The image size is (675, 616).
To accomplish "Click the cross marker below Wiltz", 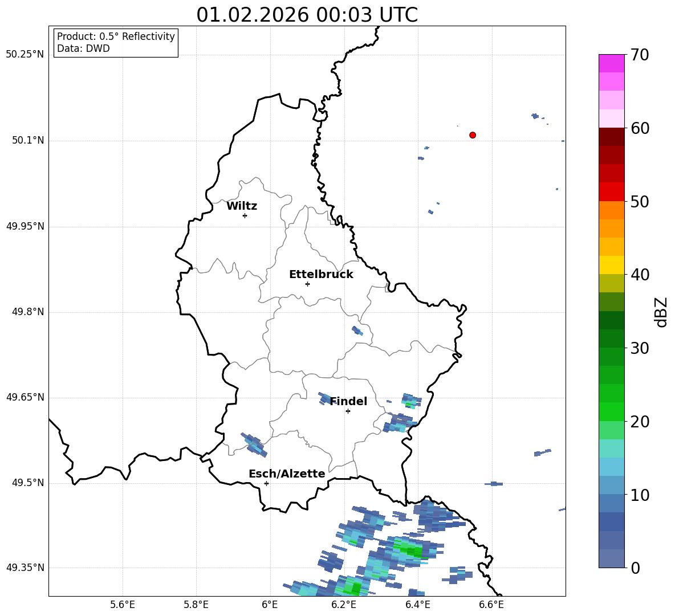I will pos(245,215).
